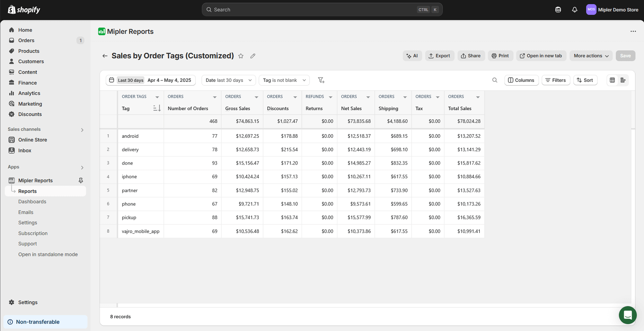The width and height of the screenshot is (644, 331).
Task: Switch to chart layout view
Action: pos(623,80)
